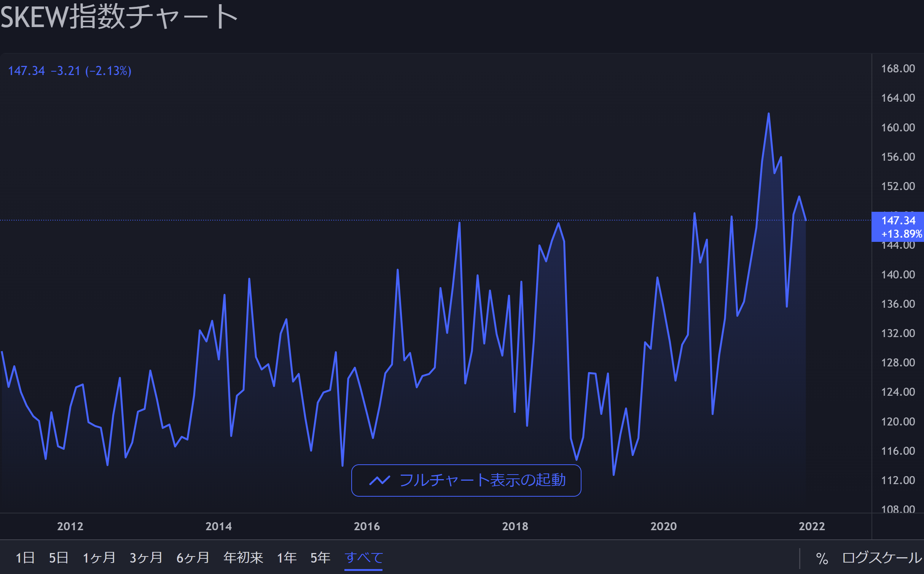Click the 2016 time axis label

tap(366, 526)
